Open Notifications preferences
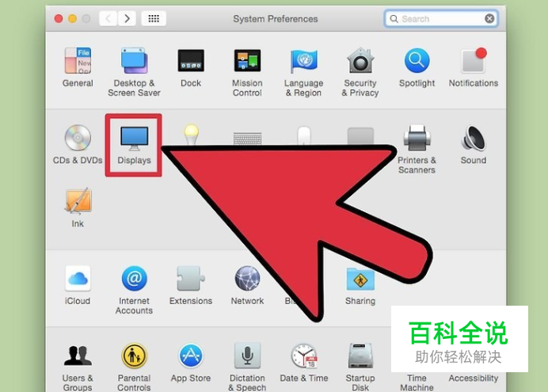This screenshot has height=392, width=548. (474, 67)
